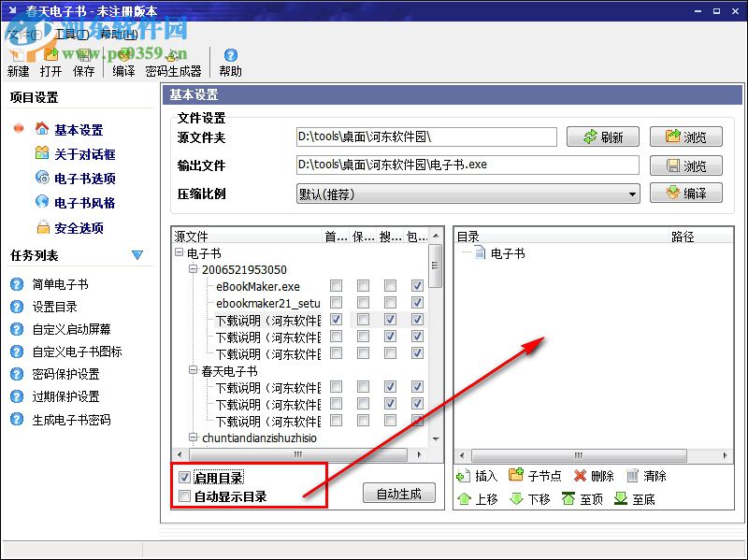
Task: Click the 自动生成 button
Action: coord(399,494)
